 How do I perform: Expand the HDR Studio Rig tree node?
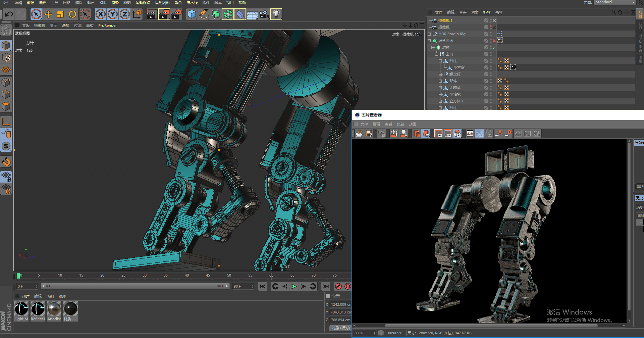click(x=429, y=34)
